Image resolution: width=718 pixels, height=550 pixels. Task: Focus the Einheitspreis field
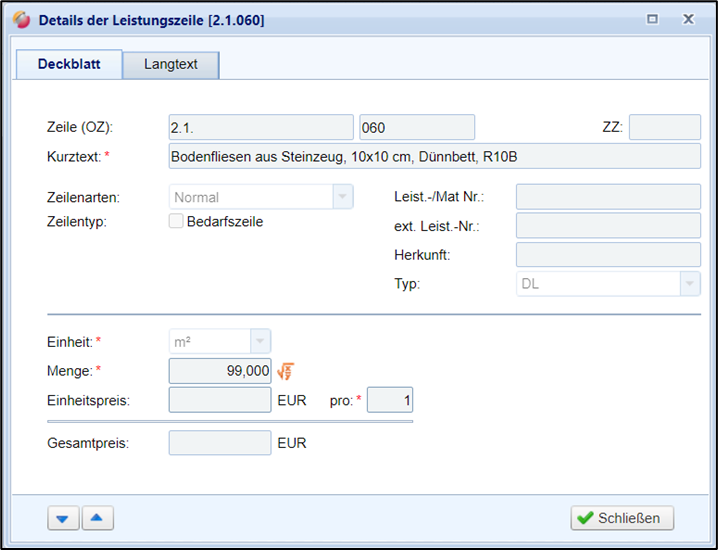(x=220, y=401)
